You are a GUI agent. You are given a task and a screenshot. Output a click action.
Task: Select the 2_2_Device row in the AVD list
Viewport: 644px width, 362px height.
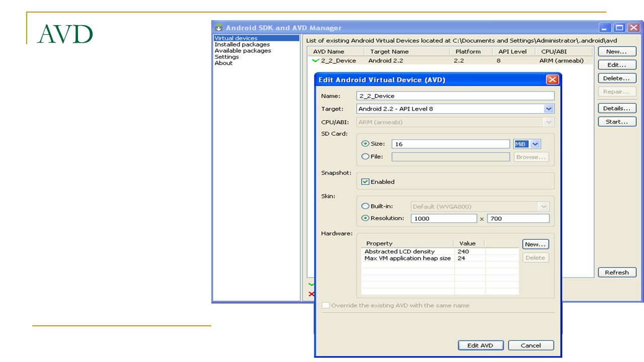(x=451, y=61)
